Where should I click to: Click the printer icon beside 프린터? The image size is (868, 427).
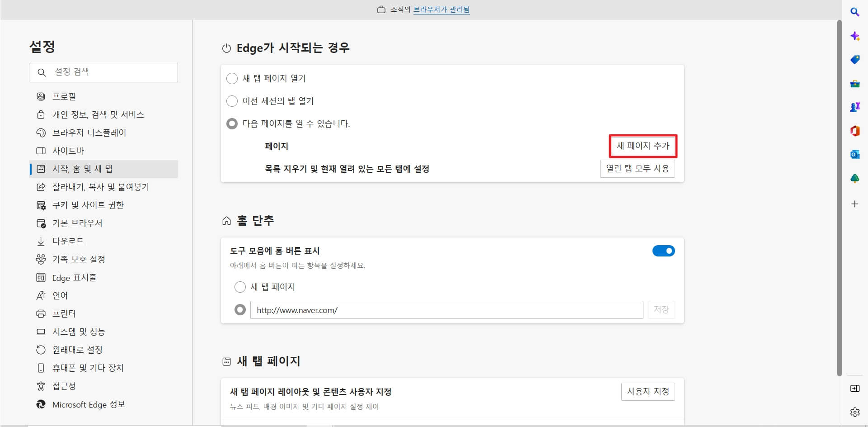coord(41,313)
